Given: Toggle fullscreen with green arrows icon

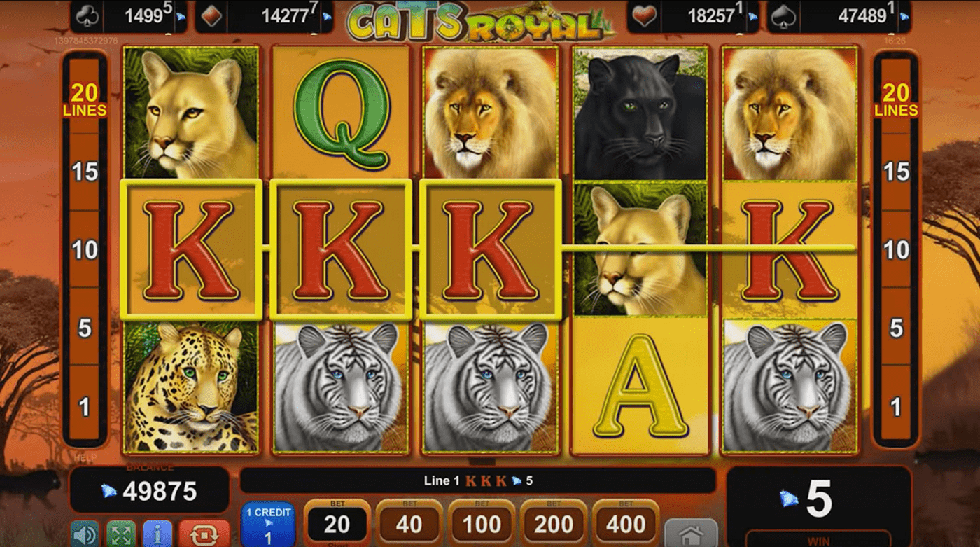Looking at the screenshot, I should click(121, 534).
